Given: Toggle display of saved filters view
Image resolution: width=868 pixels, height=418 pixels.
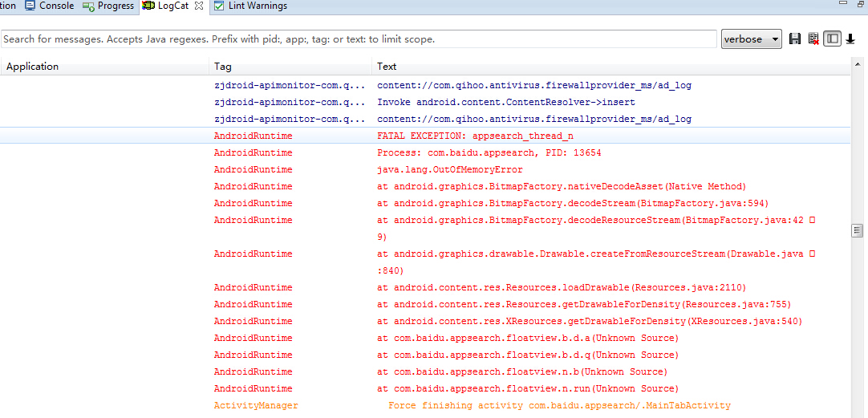Looking at the screenshot, I should point(832,39).
